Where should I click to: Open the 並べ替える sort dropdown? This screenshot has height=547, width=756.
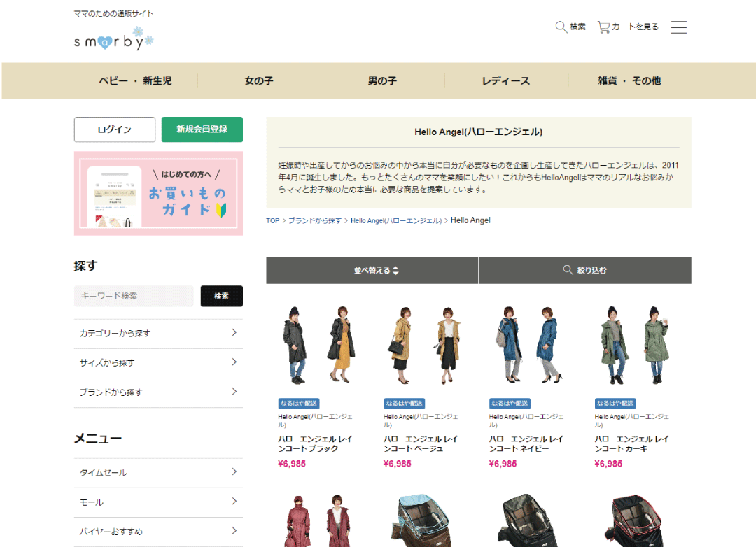pos(372,271)
